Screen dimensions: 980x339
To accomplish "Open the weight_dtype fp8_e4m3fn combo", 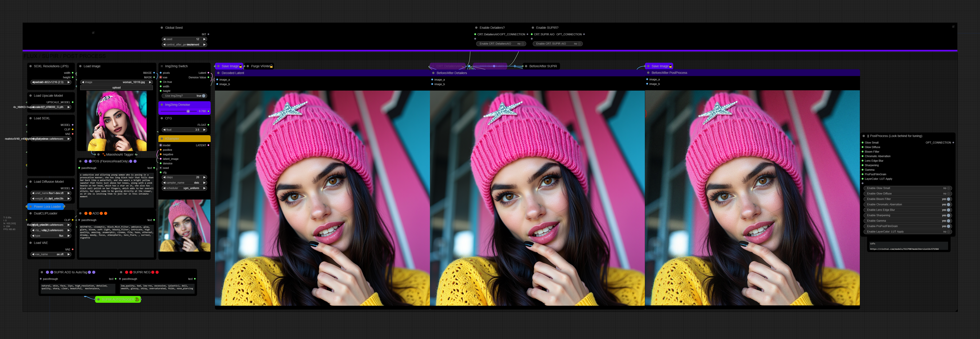I will click(51, 198).
